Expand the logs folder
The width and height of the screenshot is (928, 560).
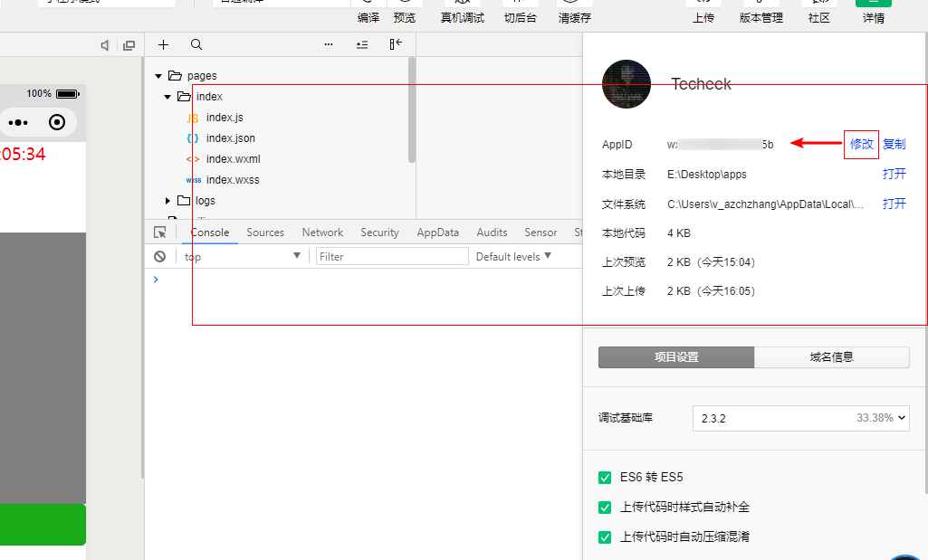click(168, 201)
